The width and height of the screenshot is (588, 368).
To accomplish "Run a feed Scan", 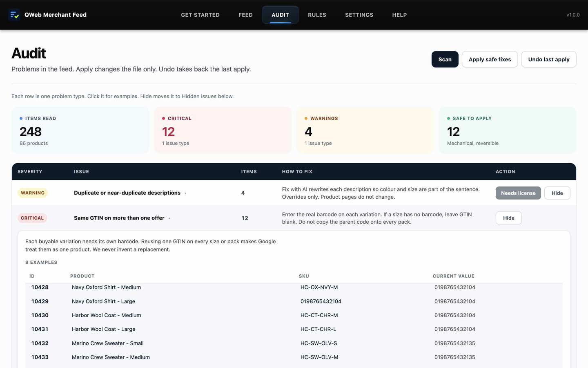I will (x=445, y=59).
